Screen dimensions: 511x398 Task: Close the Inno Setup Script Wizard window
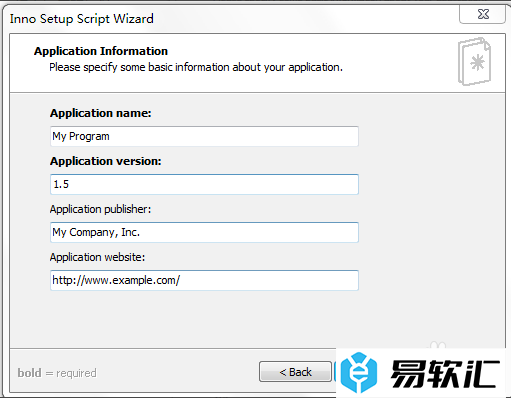483,14
